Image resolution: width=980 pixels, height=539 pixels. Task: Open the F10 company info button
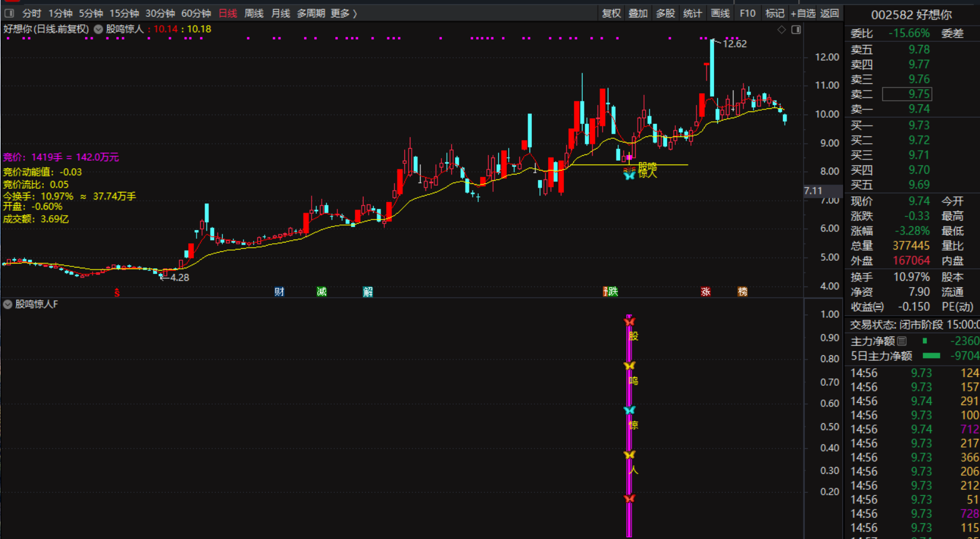click(747, 13)
